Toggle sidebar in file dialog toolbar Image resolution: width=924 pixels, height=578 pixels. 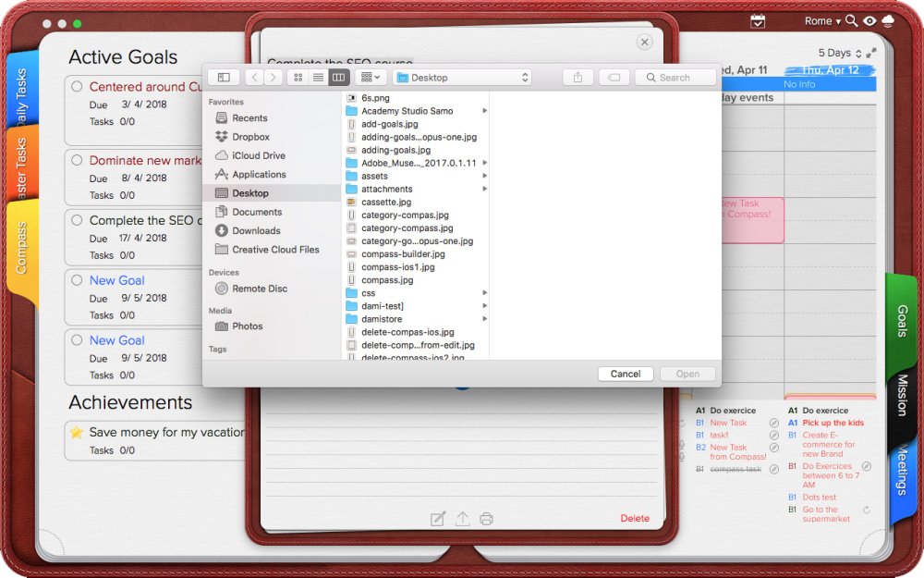coord(224,78)
